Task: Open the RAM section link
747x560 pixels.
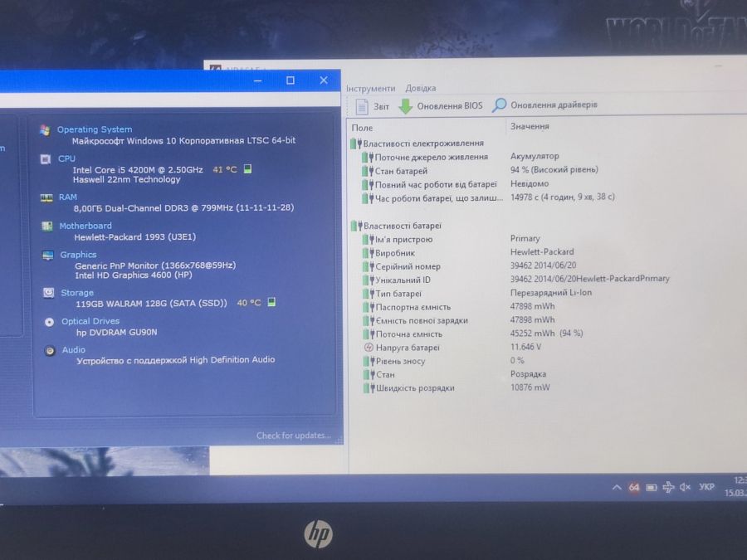Action: pyautogui.click(x=68, y=197)
